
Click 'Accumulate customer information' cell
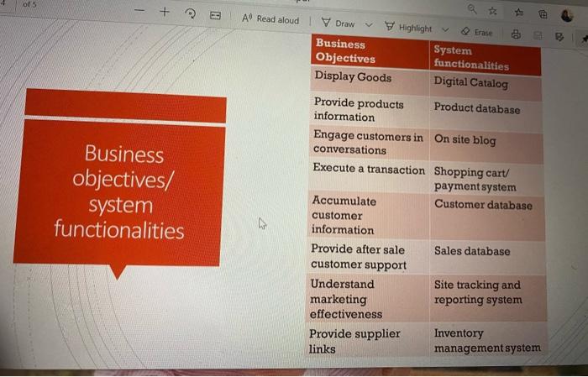[x=368, y=216]
